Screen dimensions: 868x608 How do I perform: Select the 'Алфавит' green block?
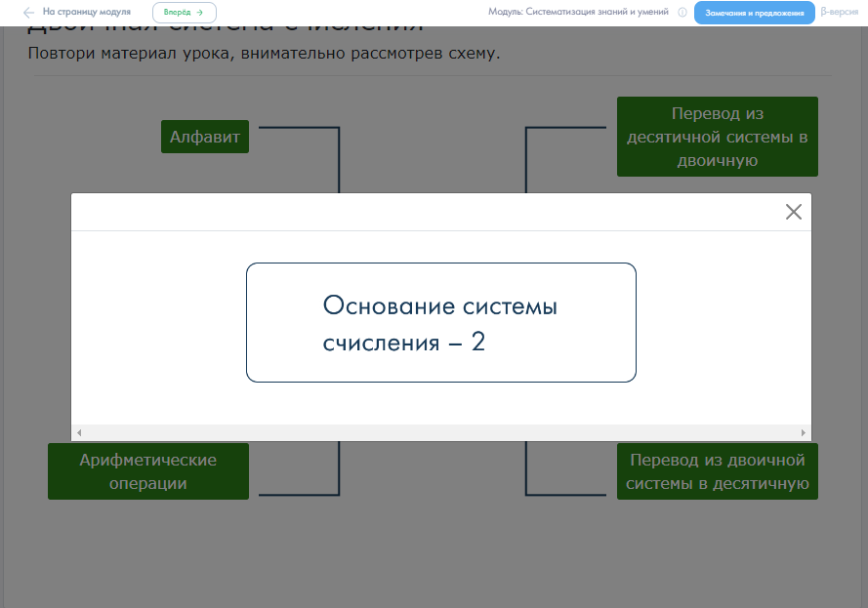[x=205, y=137]
